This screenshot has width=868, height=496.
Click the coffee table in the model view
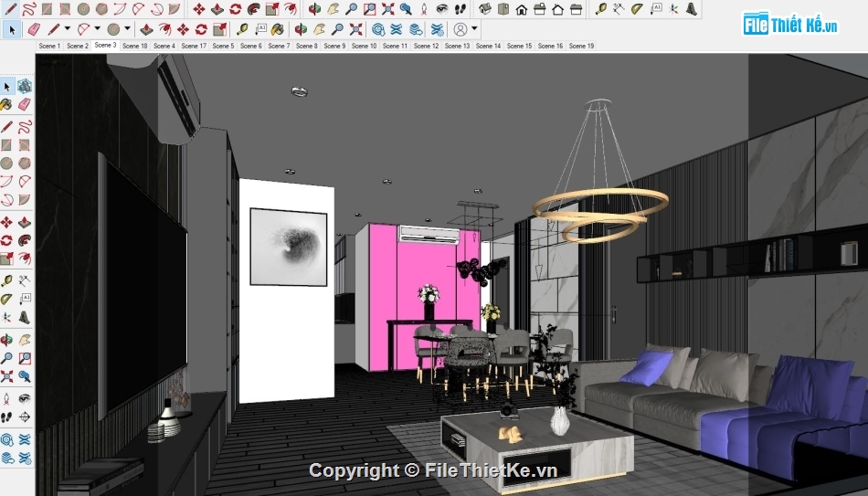tap(537, 451)
